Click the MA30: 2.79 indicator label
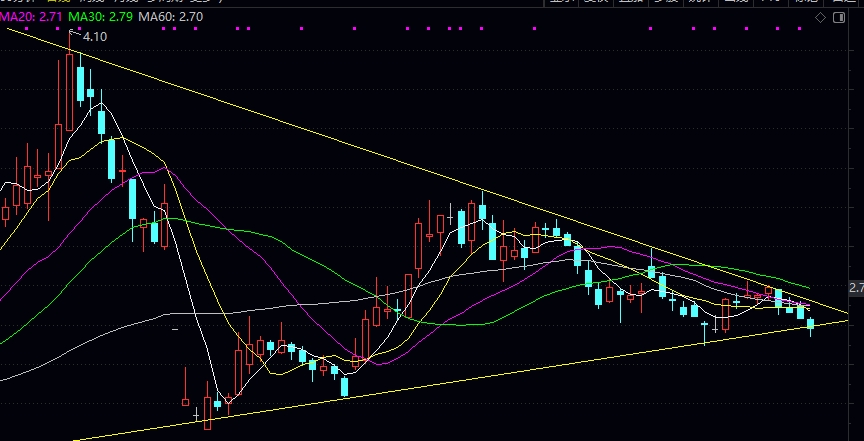Screen dimensions: 864x441 [x=100, y=17]
